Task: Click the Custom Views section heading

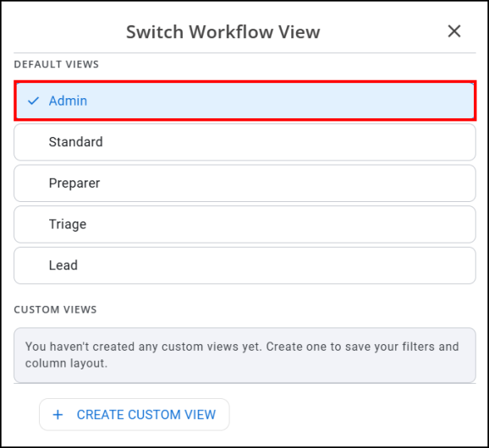Action: [x=56, y=309]
